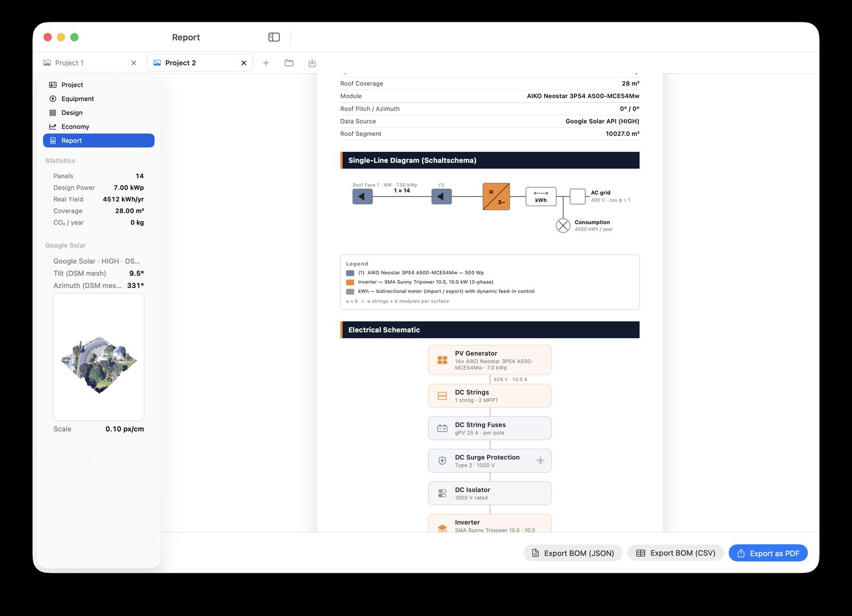
Task: Click the Azimuth 331° value
Action: pyautogui.click(x=135, y=286)
